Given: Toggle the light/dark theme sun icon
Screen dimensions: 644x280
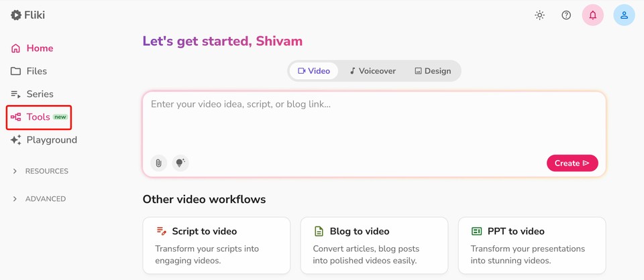Looking at the screenshot, I should [x=539, y=15].
